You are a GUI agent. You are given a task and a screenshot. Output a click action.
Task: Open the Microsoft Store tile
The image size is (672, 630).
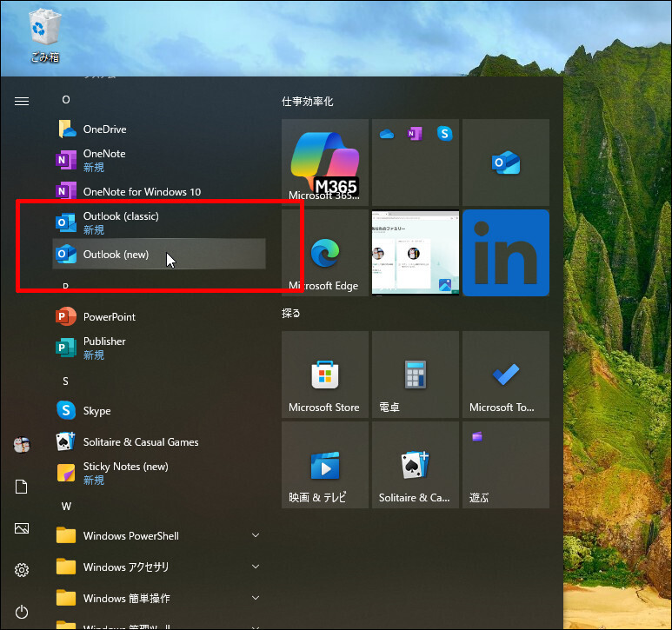point(325,375)
